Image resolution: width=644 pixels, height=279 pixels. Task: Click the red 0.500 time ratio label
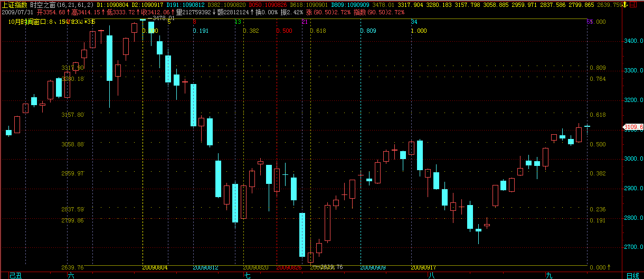(x=285, y=31)
